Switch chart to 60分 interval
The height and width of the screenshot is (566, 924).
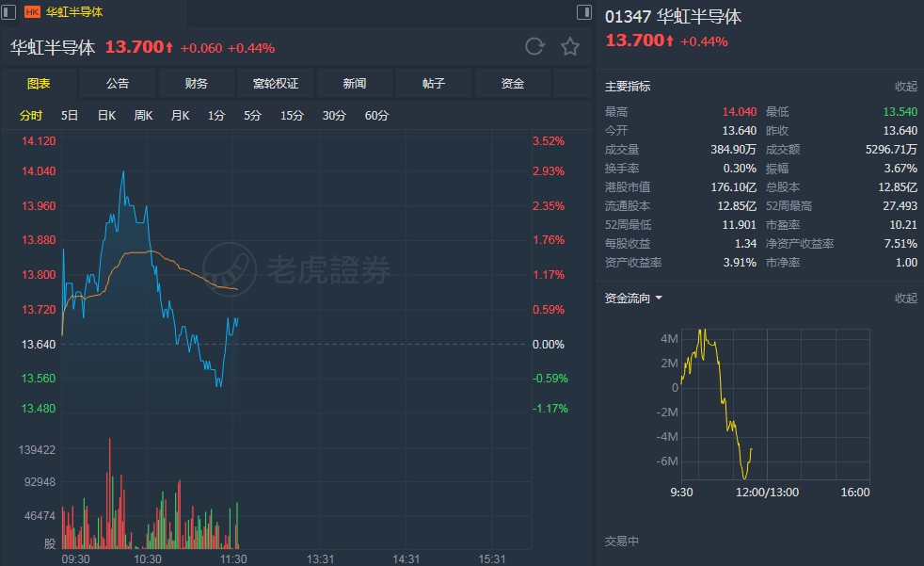[376, 116]
